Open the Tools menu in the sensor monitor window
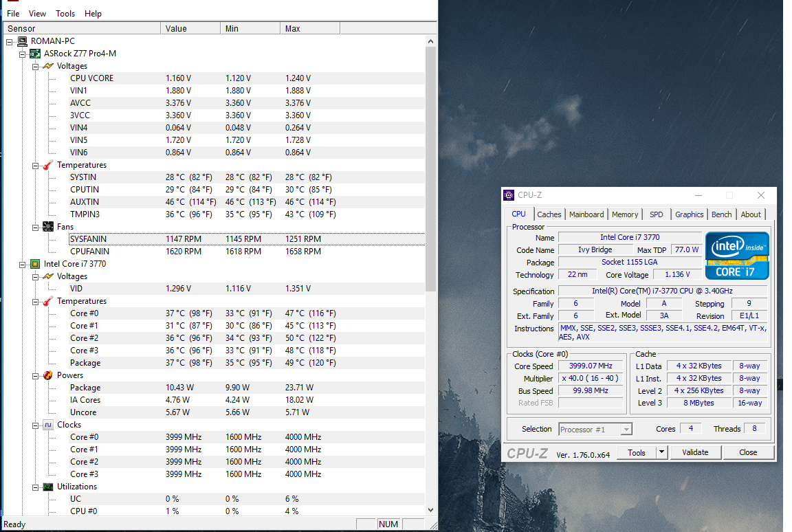792x532 pixels. point(65,14)
